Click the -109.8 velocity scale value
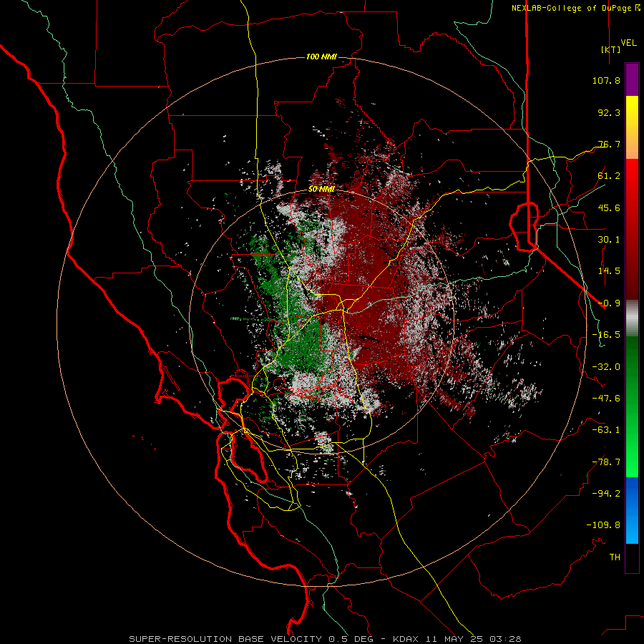Viewport: 644px width, 644px height. pyautogui.click(x=603, y=525)
